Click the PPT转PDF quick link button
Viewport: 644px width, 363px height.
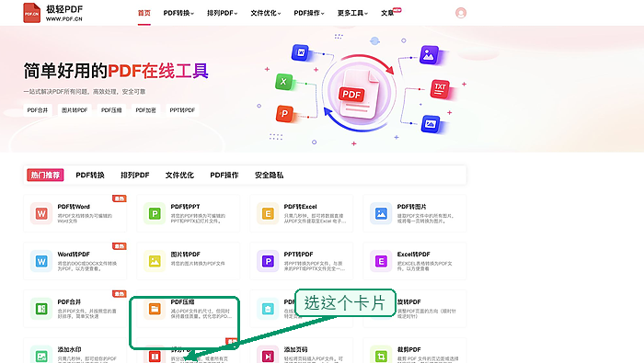pyautogui.click(x=182, y=110)
